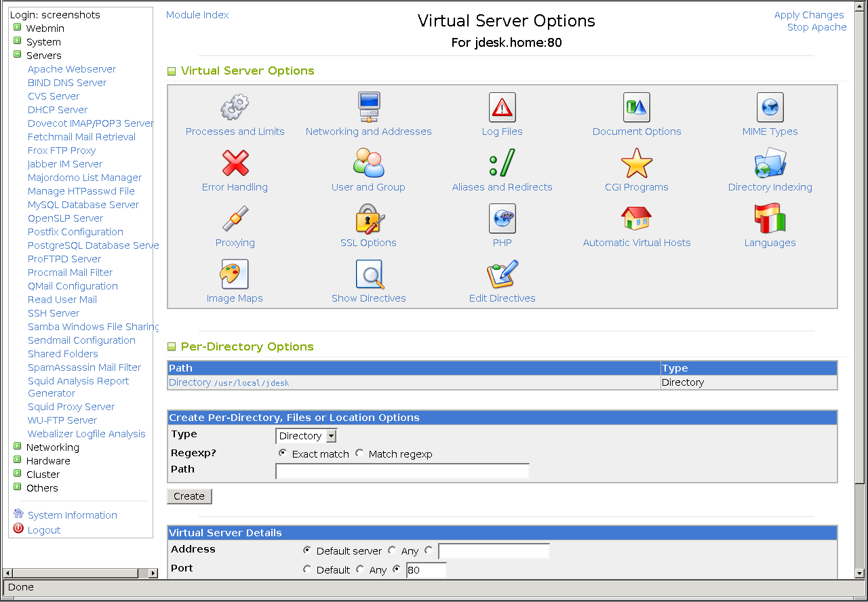This screenshot has width=868, height=602.
Task: Click the Module Index link
Action: pyautogui.click(x=197, y=15)
